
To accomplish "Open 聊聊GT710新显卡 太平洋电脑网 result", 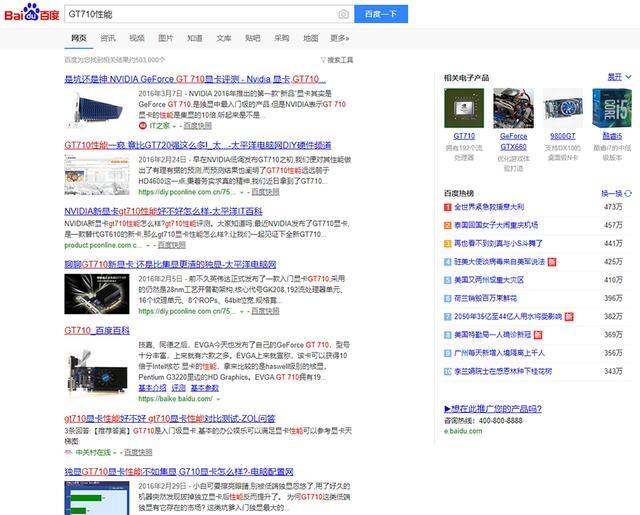I will click(170, 264).
